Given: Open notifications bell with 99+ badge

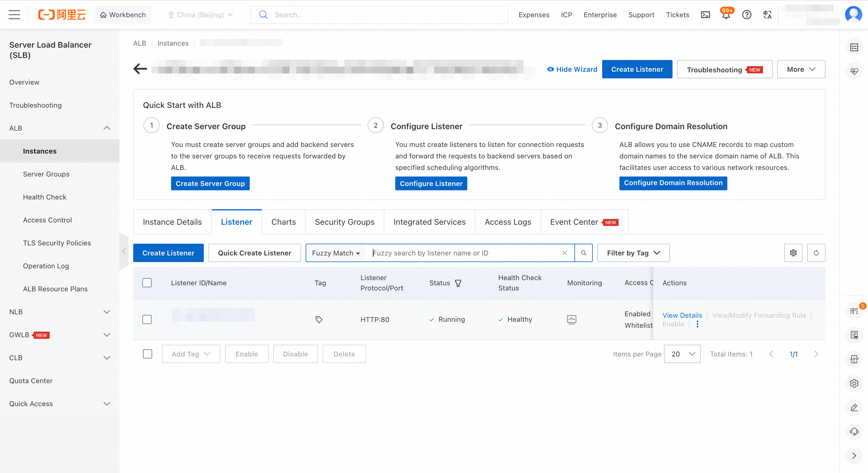Looking at the screenshot, I should tap(726, 14).
